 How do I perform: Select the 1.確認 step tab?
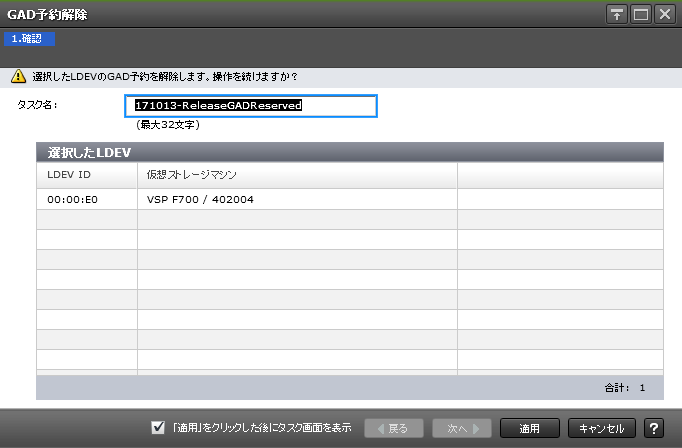tap(29, 39)
